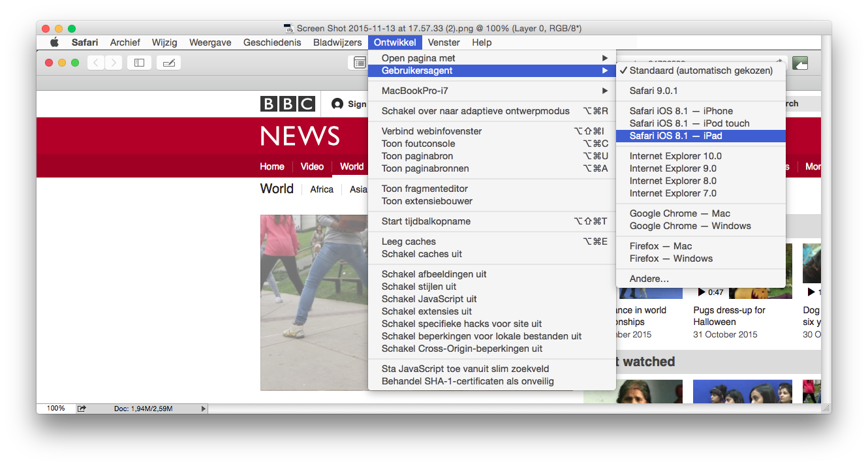868x466 pixels.
Task: Click Toon extensiebouwer
Action: 492,201
